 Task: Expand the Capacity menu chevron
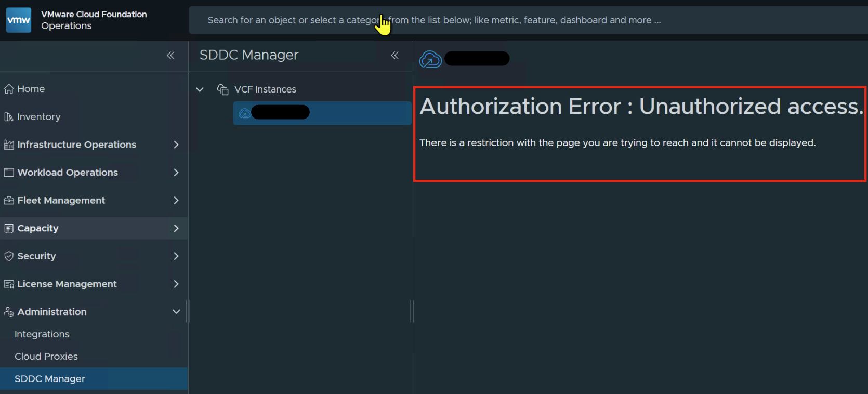coord(176,228)
